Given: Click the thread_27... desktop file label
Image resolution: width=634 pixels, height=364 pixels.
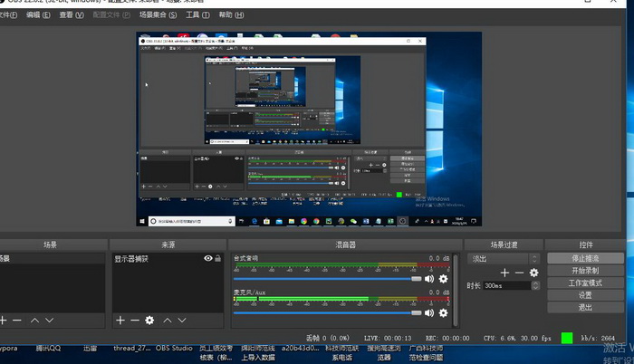Looking at the screenshot, I should point(132,349).
